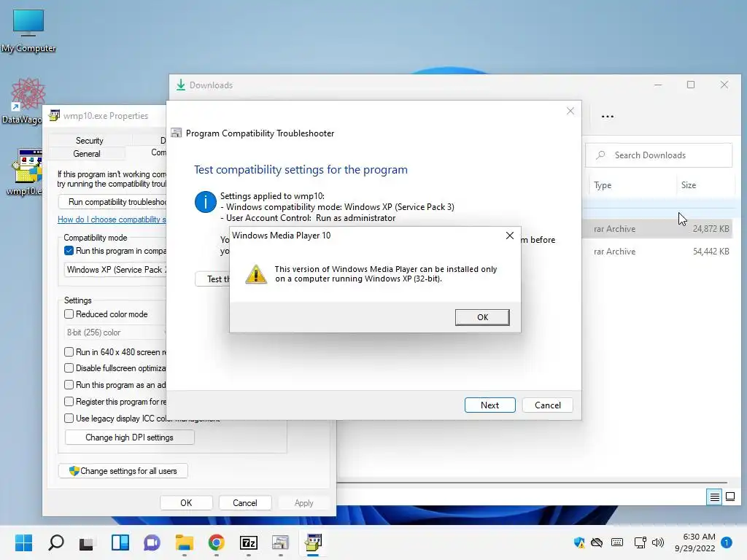Viewport: 747px width, 560px height.
Task: Click the Program Compatibility Troubleshooter title icon
Action: point(177,133)
